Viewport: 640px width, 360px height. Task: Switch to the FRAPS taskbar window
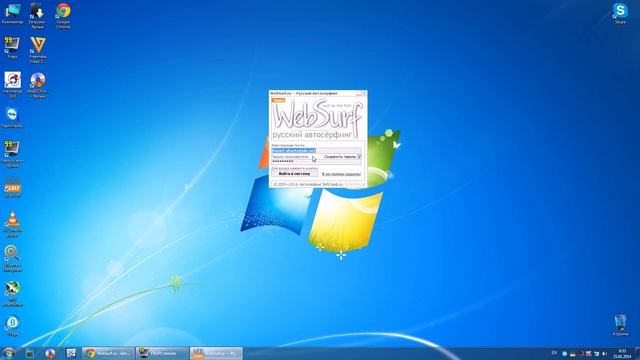click(x=162, y=353)
